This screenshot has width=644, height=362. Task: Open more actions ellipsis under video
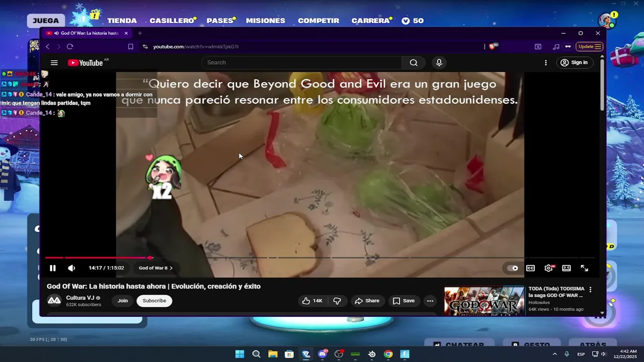coord(430,301)
